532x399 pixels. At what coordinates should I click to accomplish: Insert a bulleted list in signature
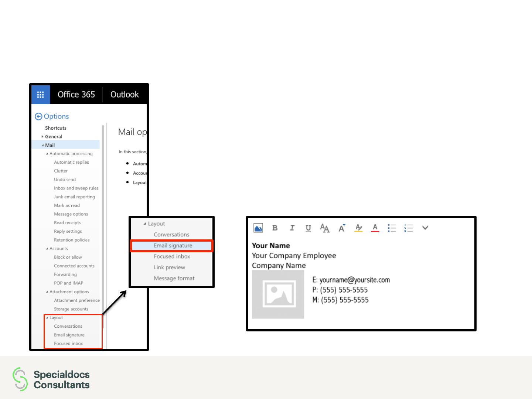click(x=392, y=228)
